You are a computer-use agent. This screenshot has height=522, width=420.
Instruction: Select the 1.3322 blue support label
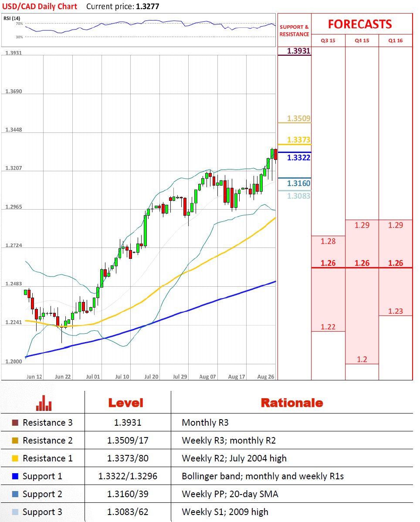click(298, 158)
